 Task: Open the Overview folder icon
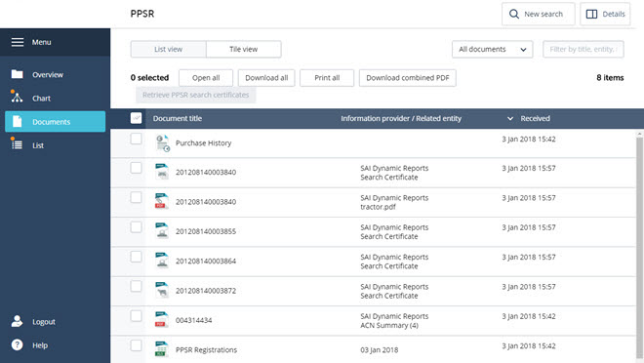click(x=18, y=74)
